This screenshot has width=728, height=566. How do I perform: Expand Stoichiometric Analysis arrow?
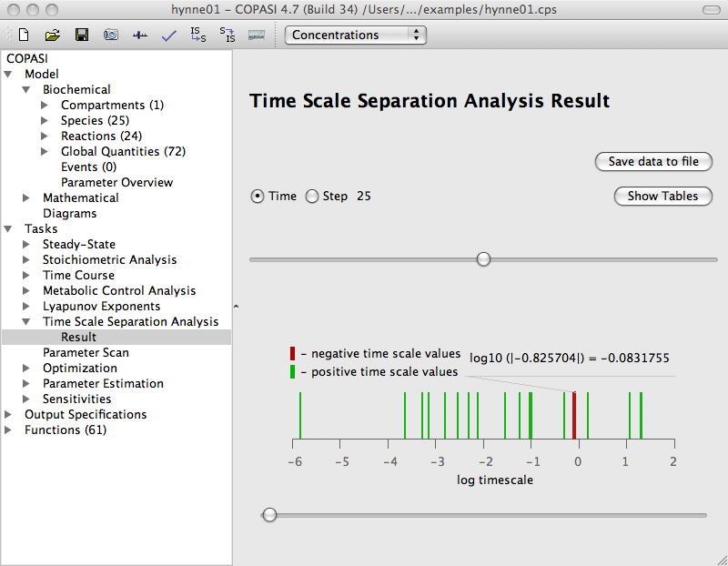tap(26, 259)
